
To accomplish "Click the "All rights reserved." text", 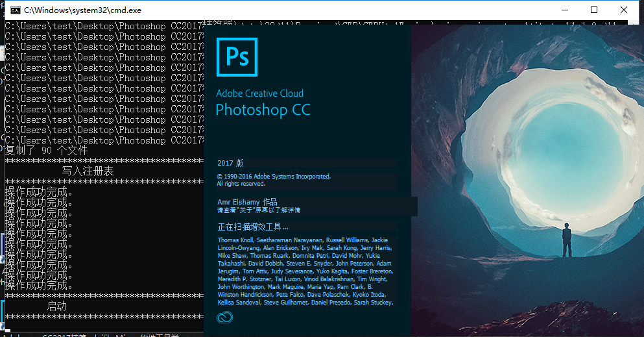I will point(241,184).
